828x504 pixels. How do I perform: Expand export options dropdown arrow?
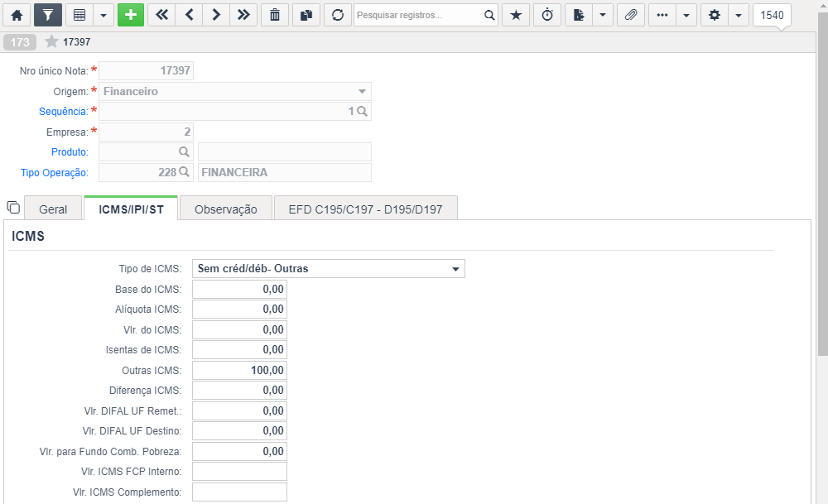(603, 15)
